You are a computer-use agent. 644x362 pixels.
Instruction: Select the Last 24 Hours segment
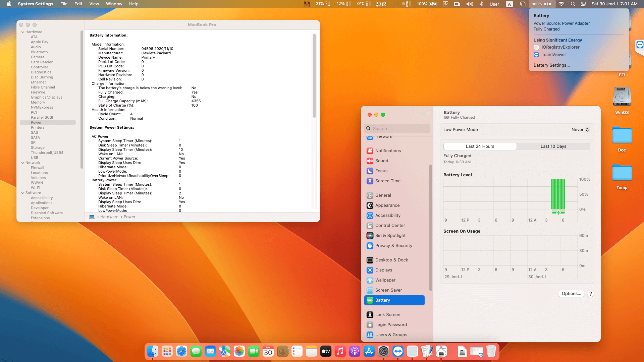point(480,146)
